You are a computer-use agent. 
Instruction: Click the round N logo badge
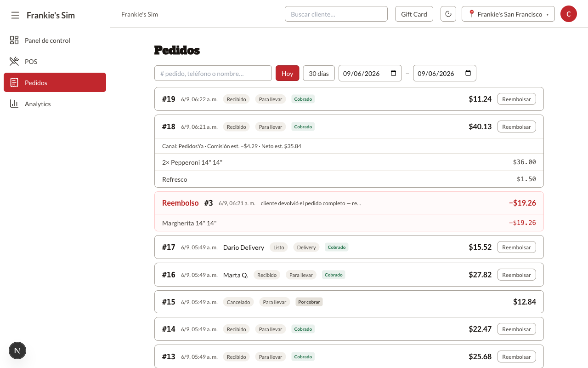tap(17, 351)
